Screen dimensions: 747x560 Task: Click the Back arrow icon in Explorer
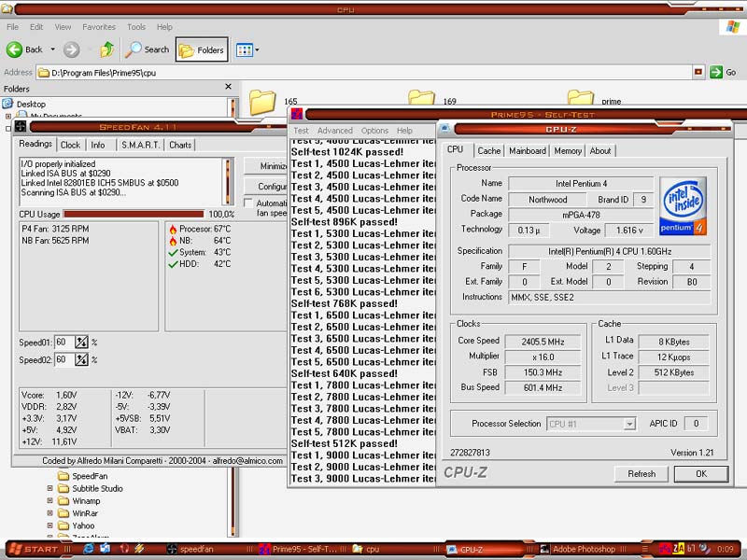click(15, 49)
